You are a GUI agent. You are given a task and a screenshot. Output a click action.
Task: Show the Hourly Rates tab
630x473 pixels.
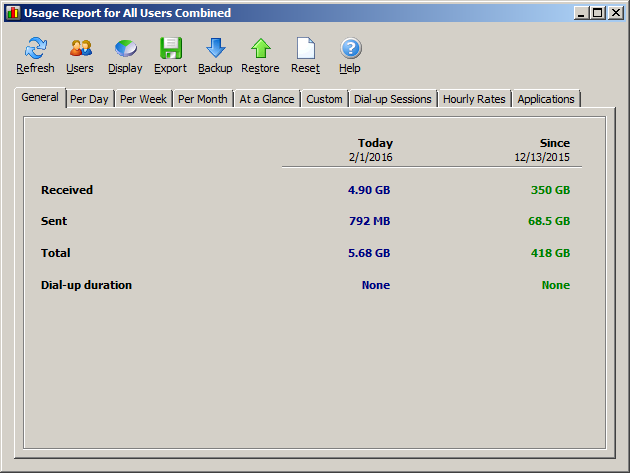coord(474,99)
